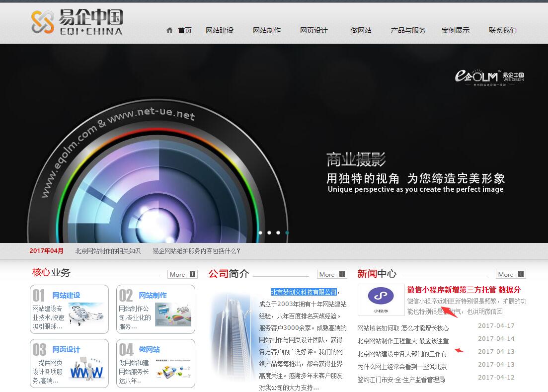This screenshot has width=548, height=392.
Task: Expand More in the 公司简介 section
Action: pos(332,274)
